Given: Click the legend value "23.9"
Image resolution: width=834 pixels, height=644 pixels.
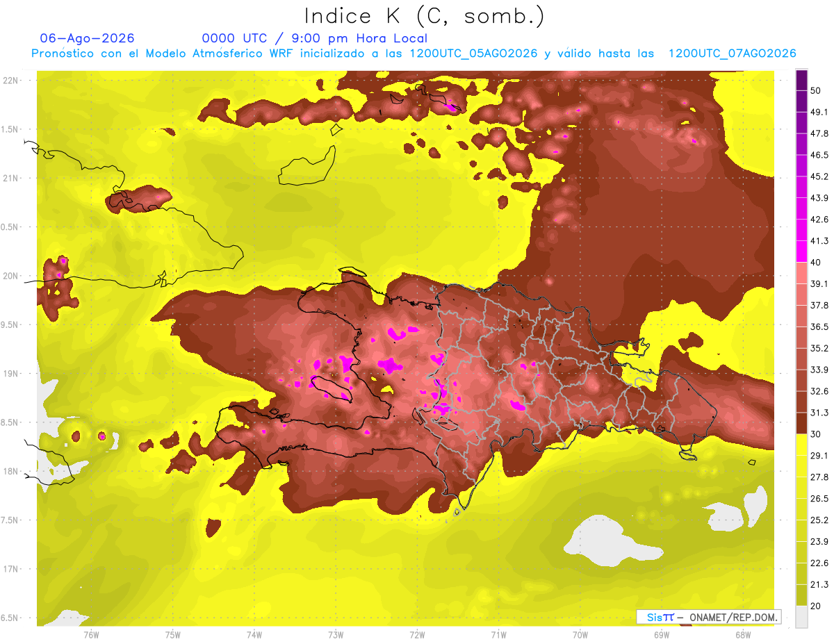Looking at the screenshot, I should coord(819,541).
